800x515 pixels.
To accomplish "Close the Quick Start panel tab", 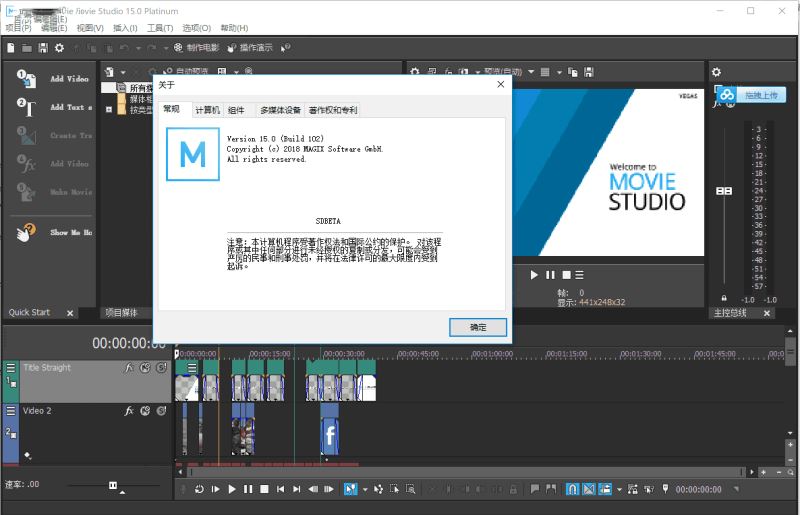I will tap(70, 313).
